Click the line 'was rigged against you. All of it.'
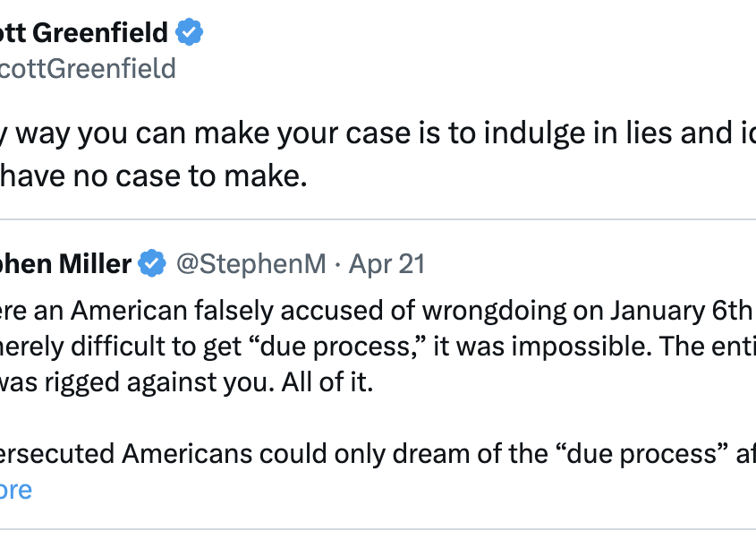Viewport: 756px width, 548px height. pos(185,382)
